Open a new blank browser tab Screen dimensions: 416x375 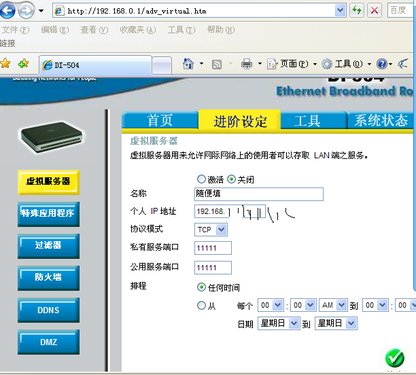162,65
